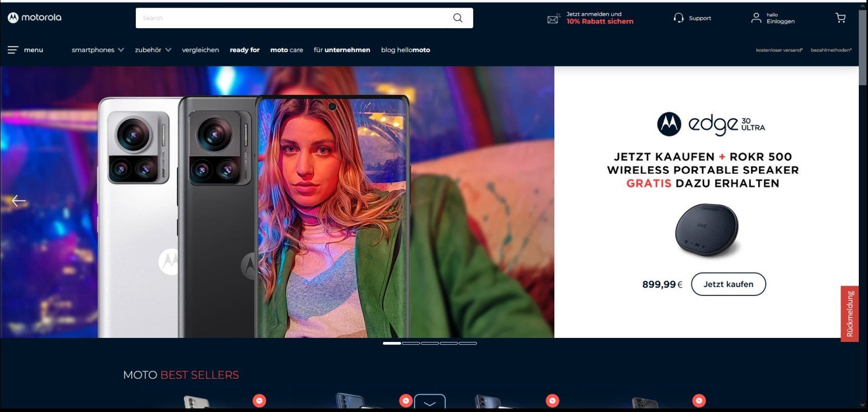Click the Motorola logo in header
Screen dimensions: 868x412
(34, 17)
